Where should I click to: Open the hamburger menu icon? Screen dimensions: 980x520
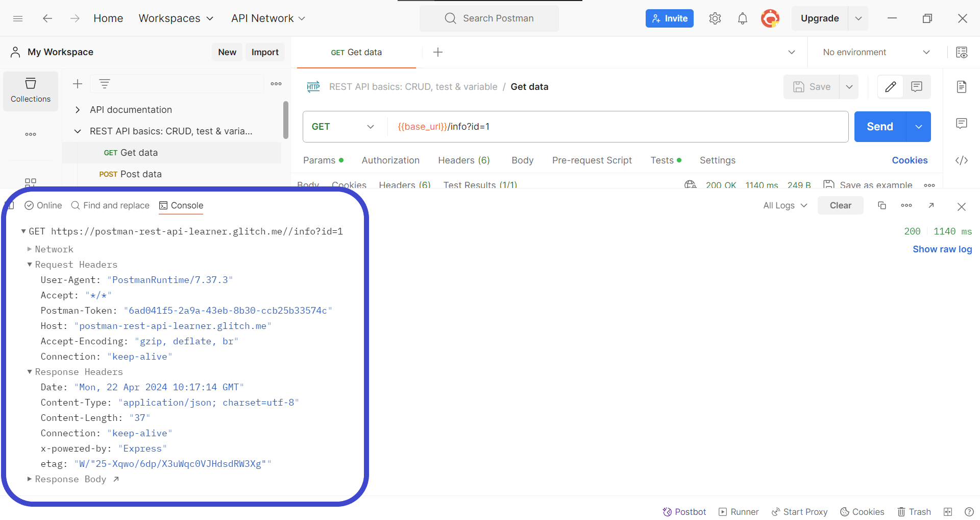tap(18, 18)
